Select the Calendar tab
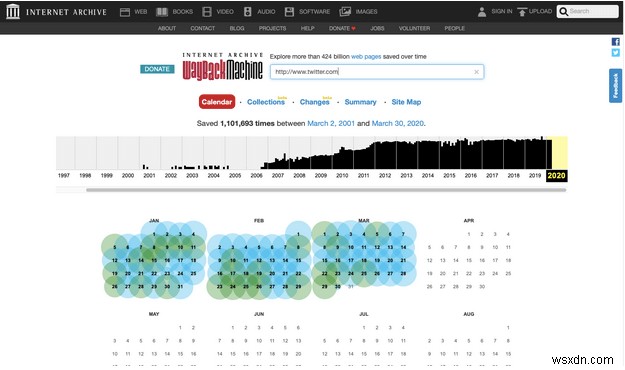This screenshot has height=370, width=625. point(217,102)
